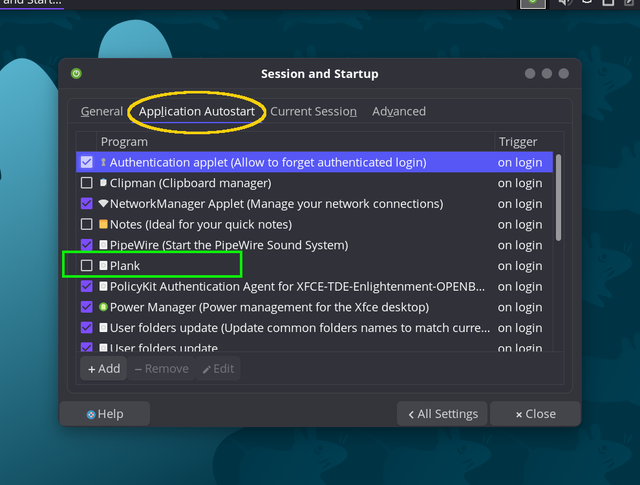Select the PipeWire Sound System row text
Image resolution: width=640 pixels, height=485 pixels.
229,245
